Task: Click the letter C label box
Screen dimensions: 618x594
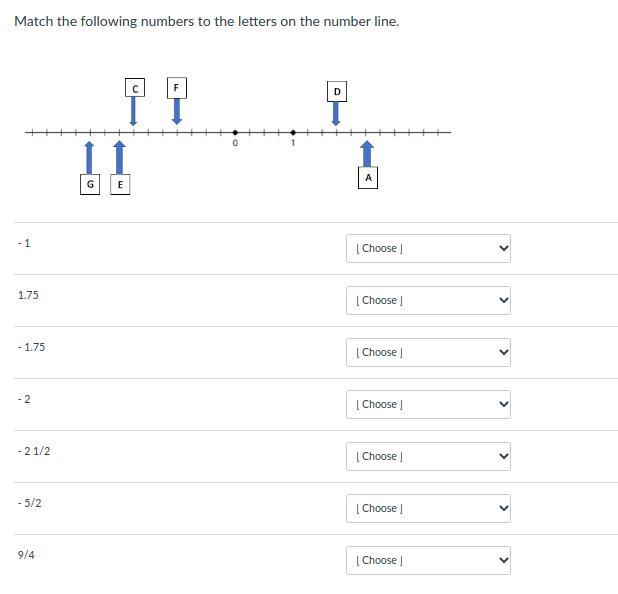Action: pos(135,88)
